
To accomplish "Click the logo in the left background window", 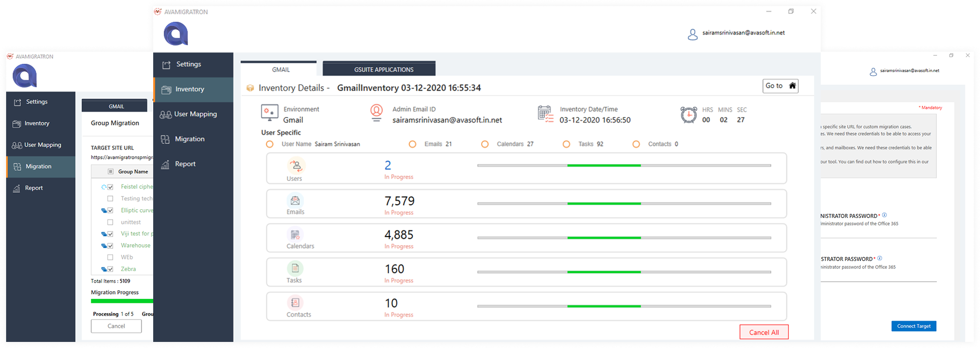I will (x=25, y=76).
